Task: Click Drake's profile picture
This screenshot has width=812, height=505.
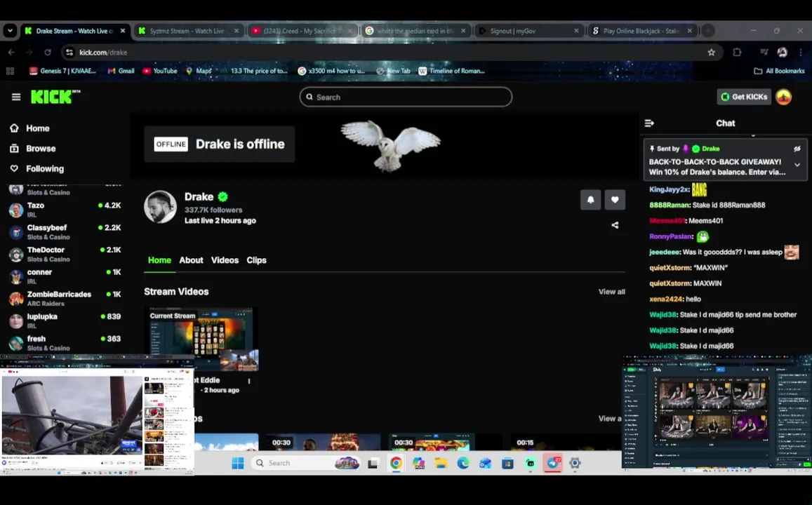Action: pos(160,207)
